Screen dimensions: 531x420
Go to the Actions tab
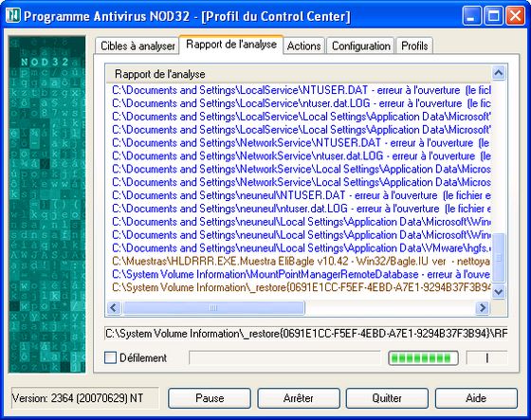(303, 46)
